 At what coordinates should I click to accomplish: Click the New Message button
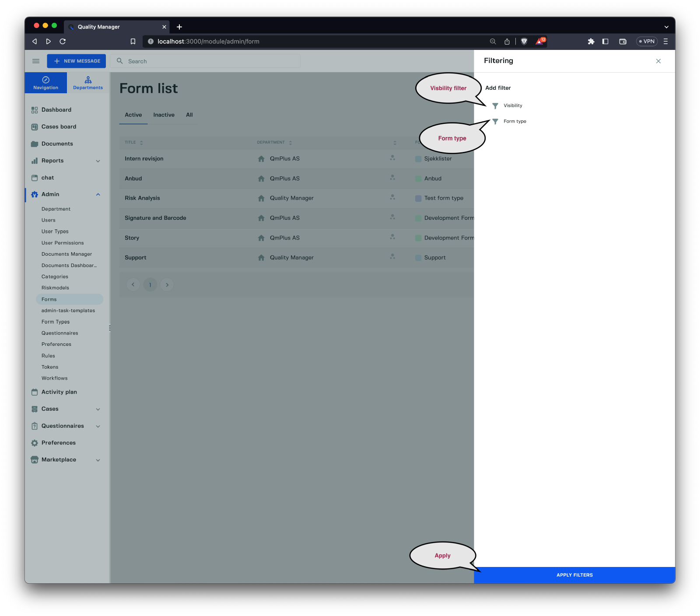pyautogui.click(x=77, y=61)
